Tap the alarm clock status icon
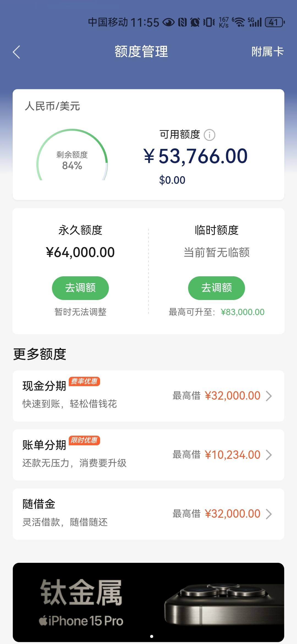The width and height of the screenshot is (297, 644). coord(195,22)
